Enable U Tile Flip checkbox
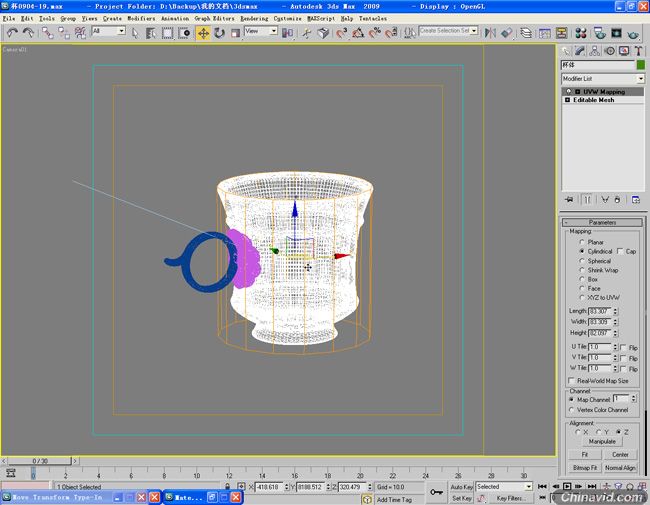Image resolution: width=650 pixels, height=505 pixels. [623, 347]
